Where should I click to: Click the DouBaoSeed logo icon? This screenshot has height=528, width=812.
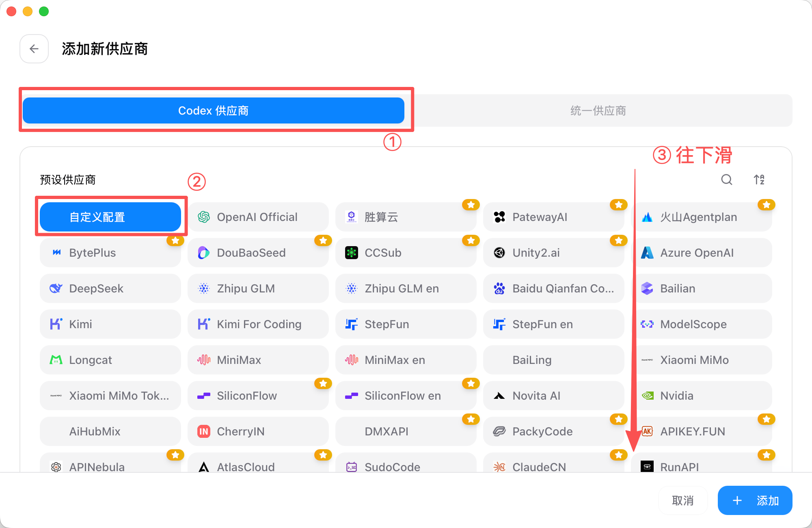pos(204,253)
